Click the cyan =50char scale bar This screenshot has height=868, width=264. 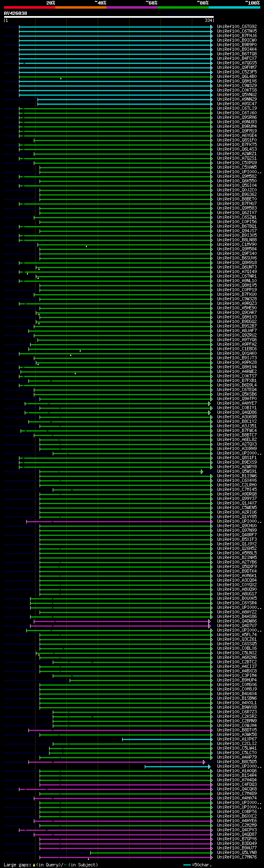tap(187, 865)
